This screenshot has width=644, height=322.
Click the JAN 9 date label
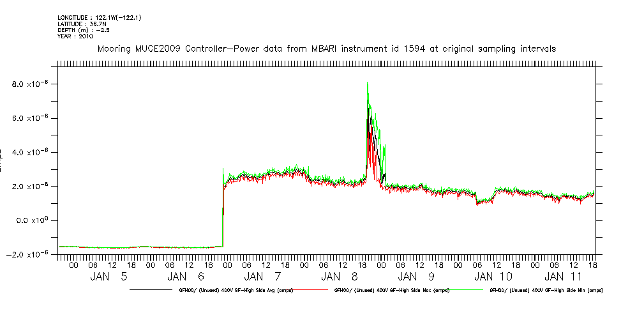pyautogui.click(x=407, y=277)
